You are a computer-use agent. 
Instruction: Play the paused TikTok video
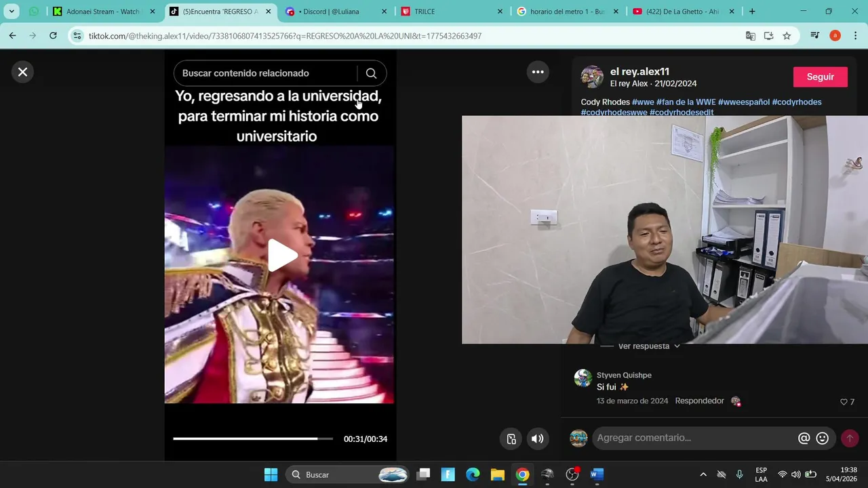coord(283,255)
